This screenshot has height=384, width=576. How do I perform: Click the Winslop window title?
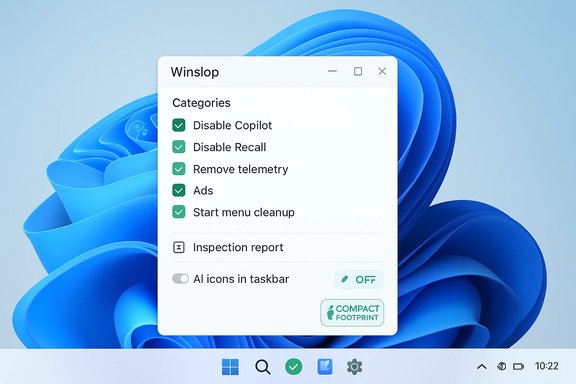(195, 72)
